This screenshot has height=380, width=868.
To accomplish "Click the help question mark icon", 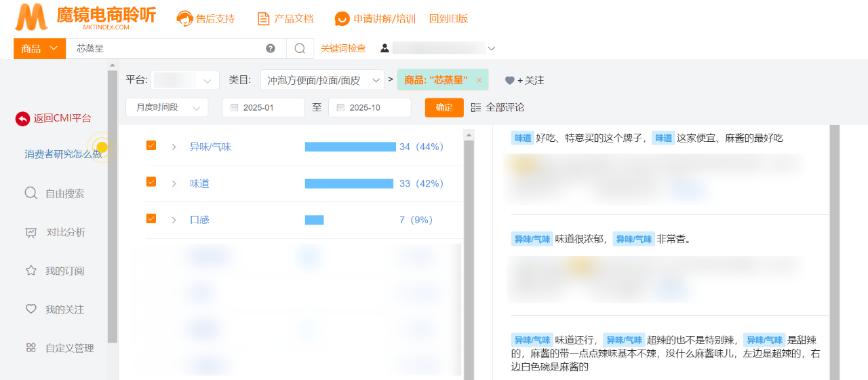I will (271, 48).
